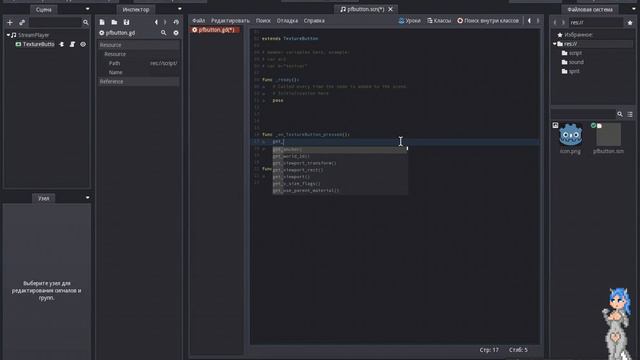Viewport: 640px width, 360px height.
Task: Save the current resource with the floppy icon
Action: point(127,22)
